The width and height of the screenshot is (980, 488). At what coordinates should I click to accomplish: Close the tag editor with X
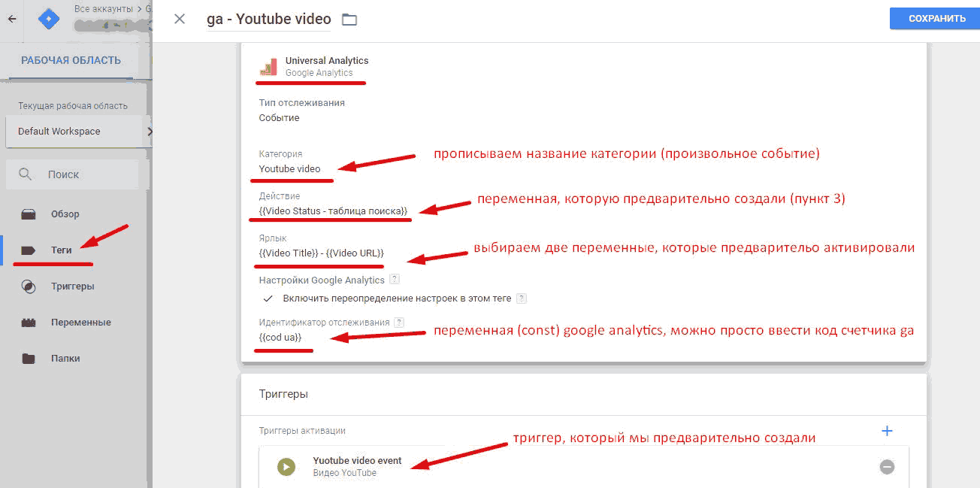(x=180, y=19)
